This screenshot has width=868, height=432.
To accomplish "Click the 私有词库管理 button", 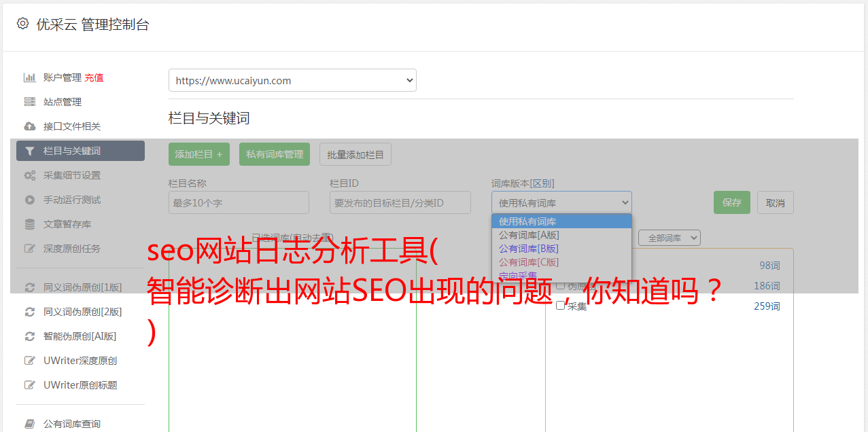I will 275,154.
